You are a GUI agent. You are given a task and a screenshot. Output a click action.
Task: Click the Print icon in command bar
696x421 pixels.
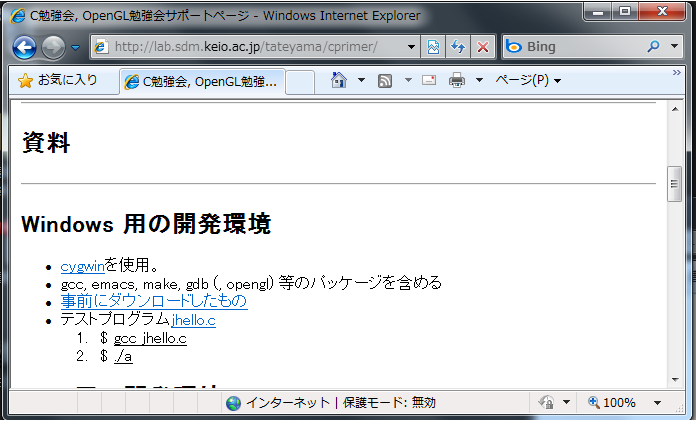[457, 80]
